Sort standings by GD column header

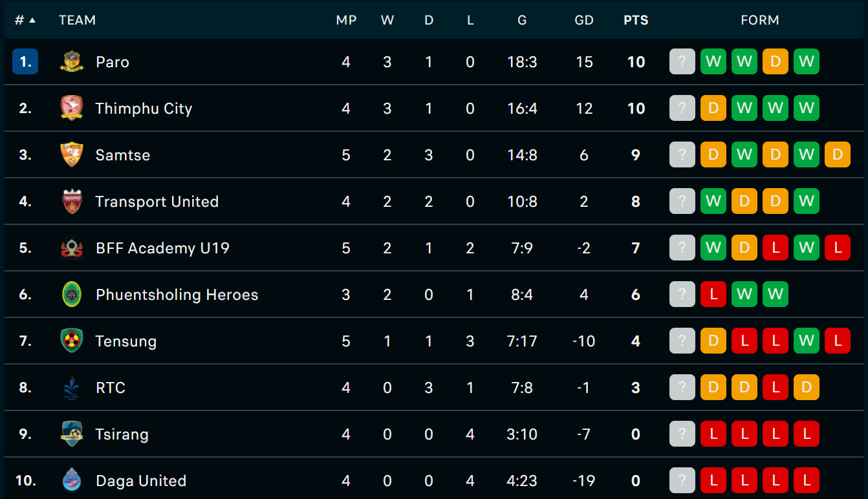pyautogui.click(x=584, y=20)
